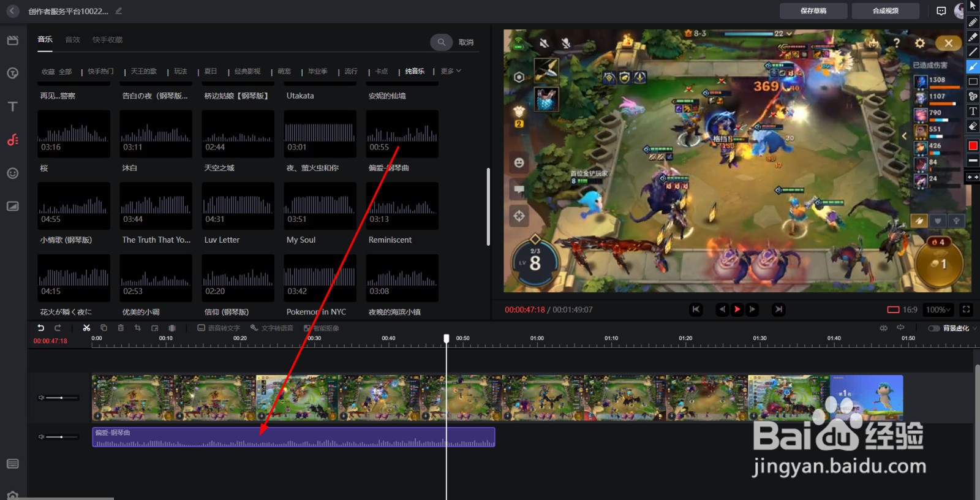Select the rectangle tool in the annotation toolbar
This screenshot has width=980, height=500.
[x=973, y=81]
